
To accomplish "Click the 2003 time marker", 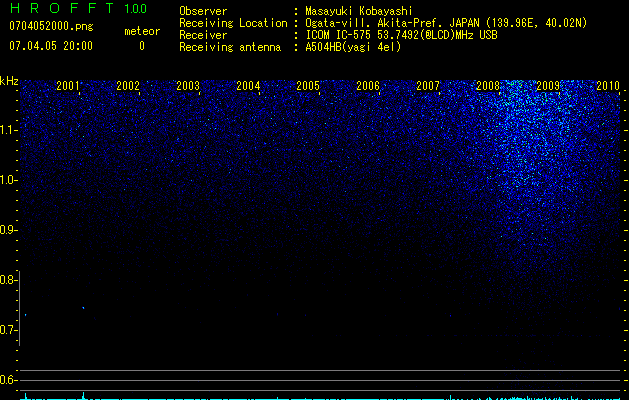I will pos(188,85).
